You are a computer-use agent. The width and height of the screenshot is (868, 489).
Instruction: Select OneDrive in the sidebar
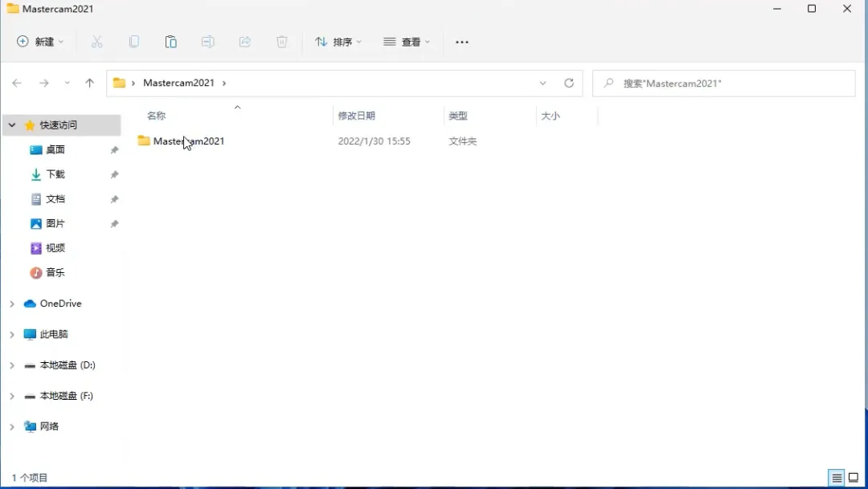(61, 304)
